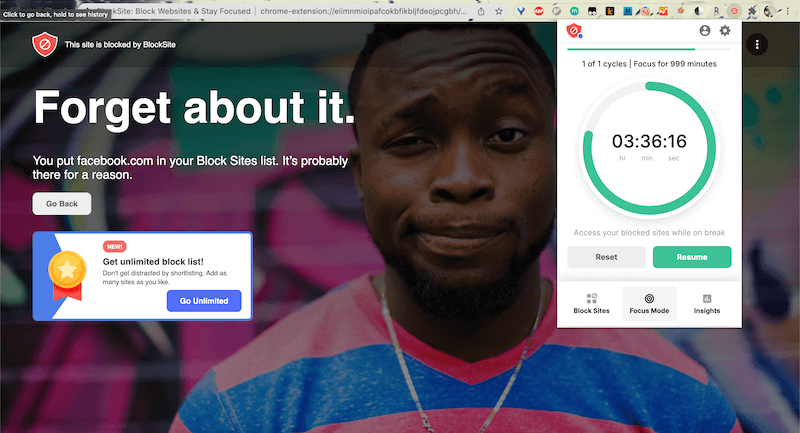Bookmark this page with the star icon

pyautogui.click(x=499, y=11)
